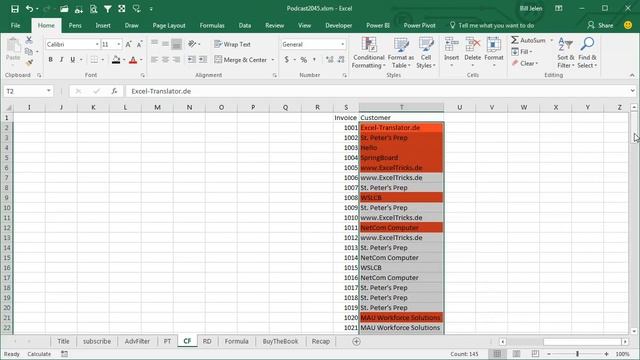640x360 pixels.
Task: Switch to the Data ribbon tab
Action: click(245, 25)
